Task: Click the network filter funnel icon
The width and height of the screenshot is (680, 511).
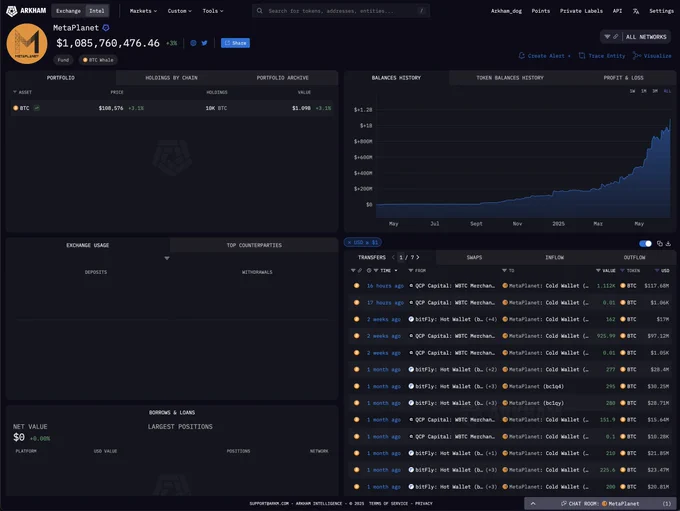Action: coord(607,37)
